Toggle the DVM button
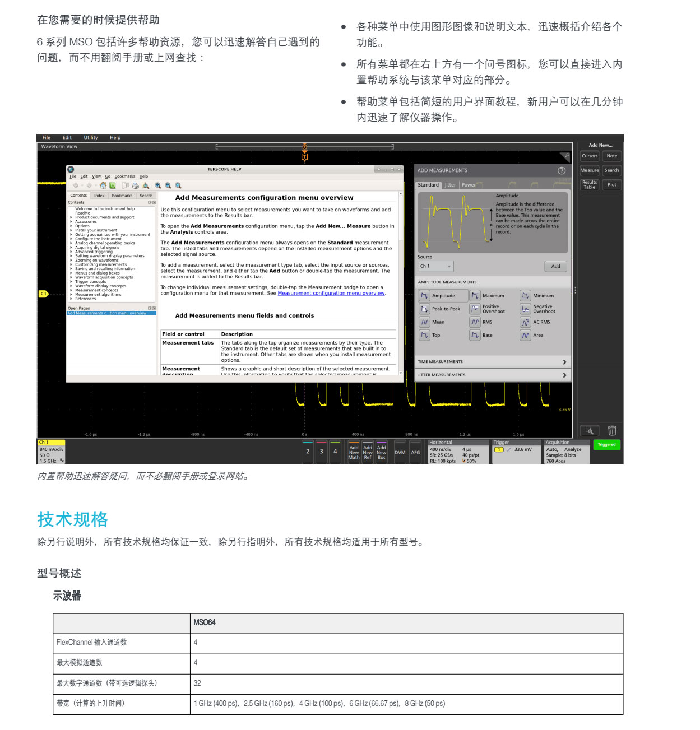 point(400,452)
